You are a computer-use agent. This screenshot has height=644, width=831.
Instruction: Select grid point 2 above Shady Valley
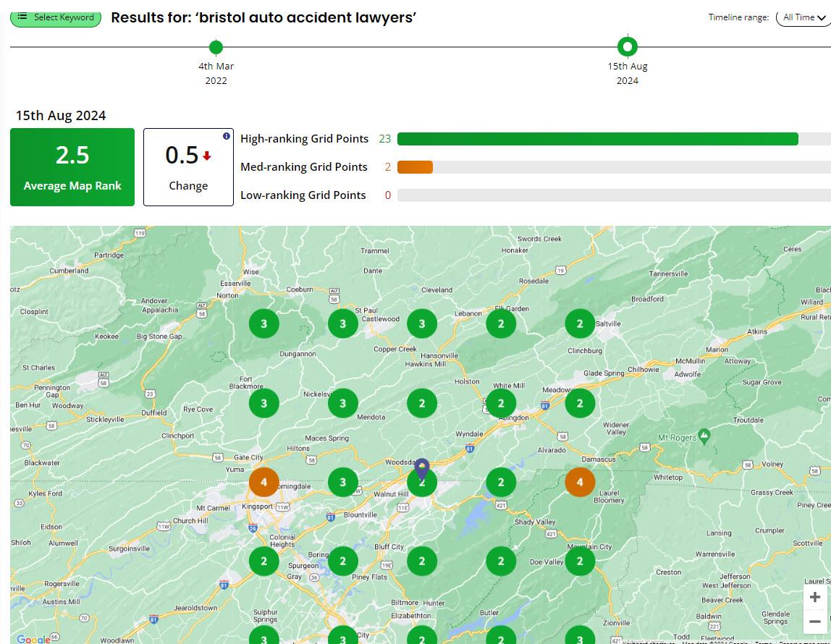501,482
